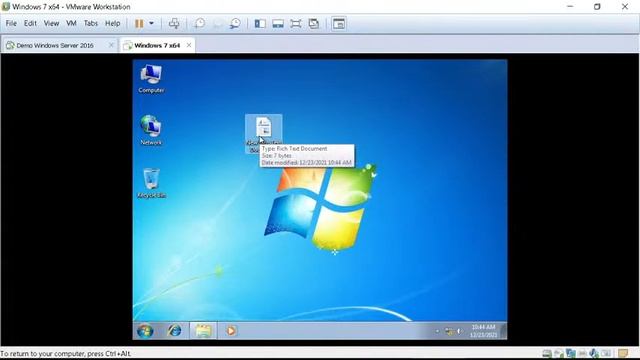Select the Computer desktop icon

151,79
